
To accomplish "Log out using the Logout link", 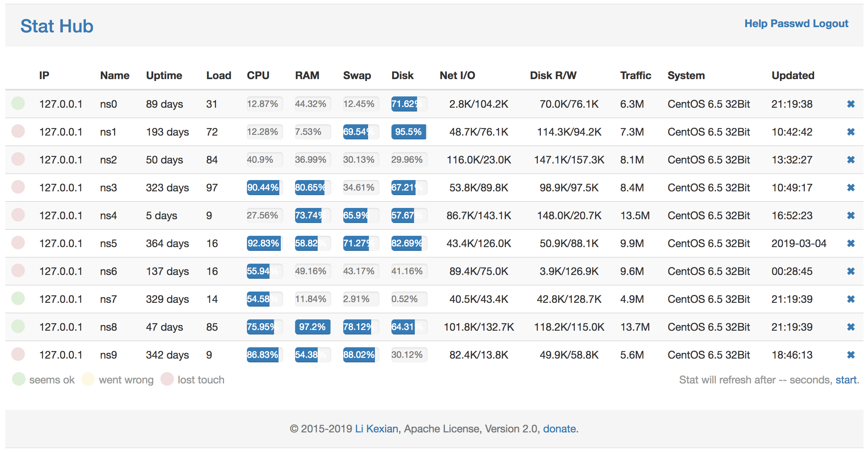I will 830,23.
